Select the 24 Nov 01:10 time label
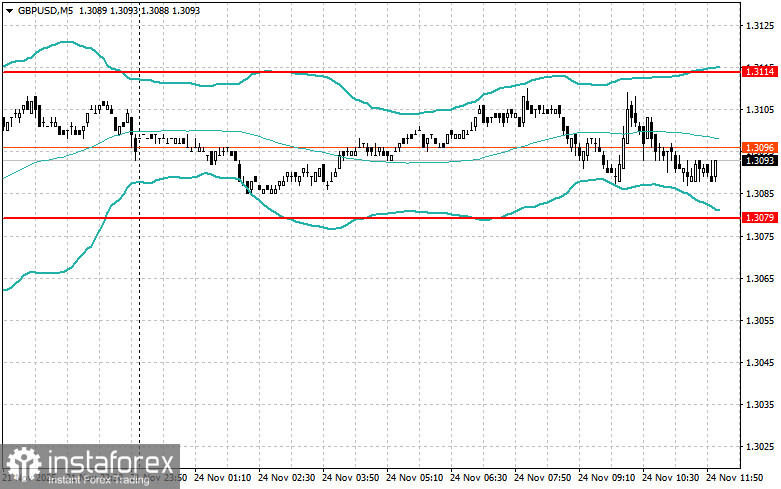Viewport: 781px width, 489px height. (x=222, y=478)
